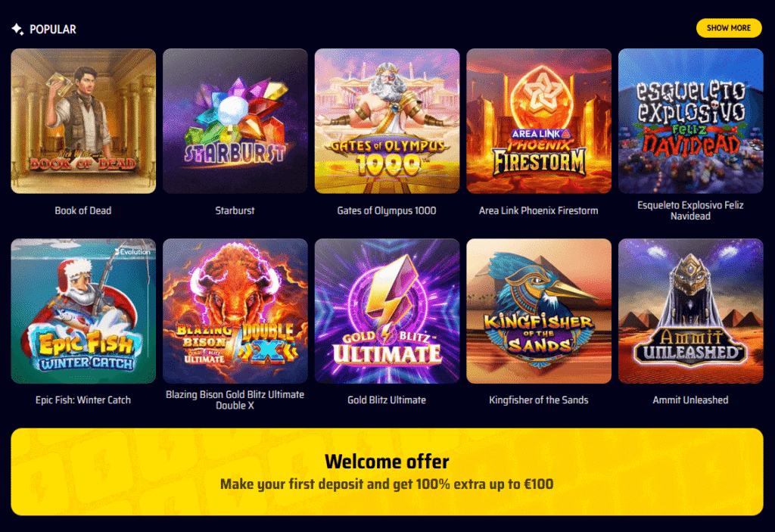
Task: Open the Book of Dead game thumbnail
Action: pyautogui.click(x=83, y=120)
